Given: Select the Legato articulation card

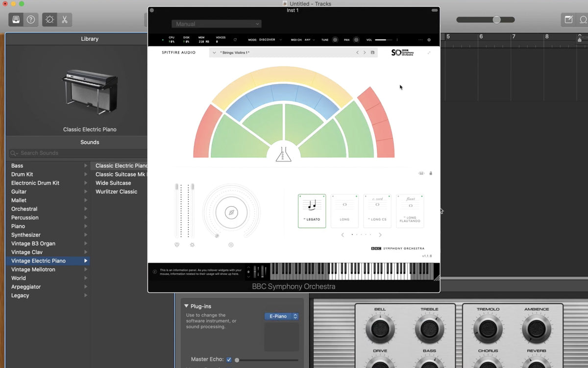Looking at the screenshot, I should (312, 211).
